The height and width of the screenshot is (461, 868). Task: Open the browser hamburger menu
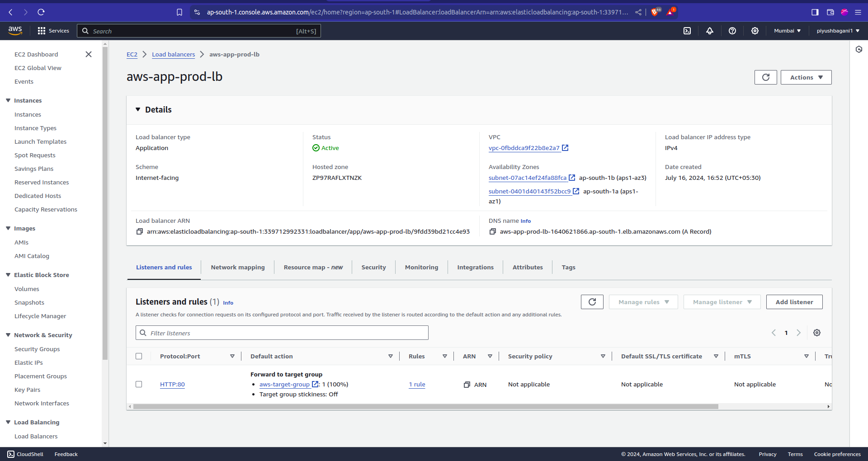[858, 12]
